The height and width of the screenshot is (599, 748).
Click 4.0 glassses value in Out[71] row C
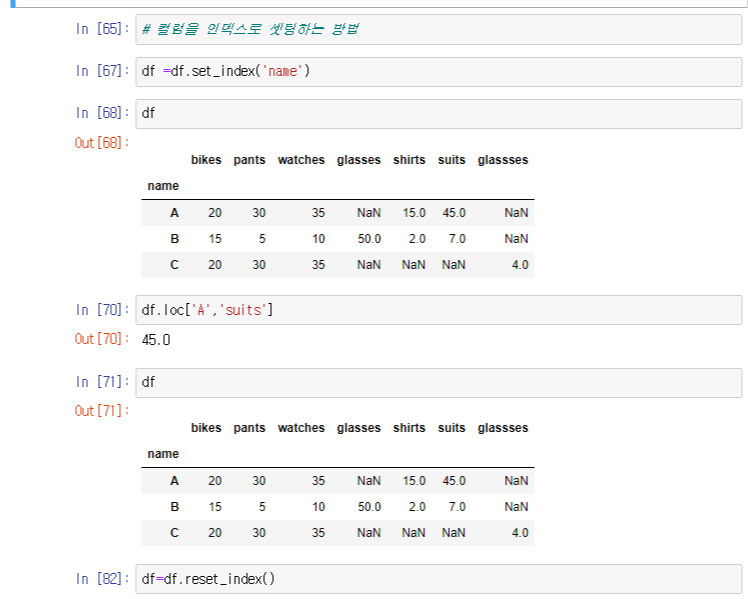tap(520, 533)
